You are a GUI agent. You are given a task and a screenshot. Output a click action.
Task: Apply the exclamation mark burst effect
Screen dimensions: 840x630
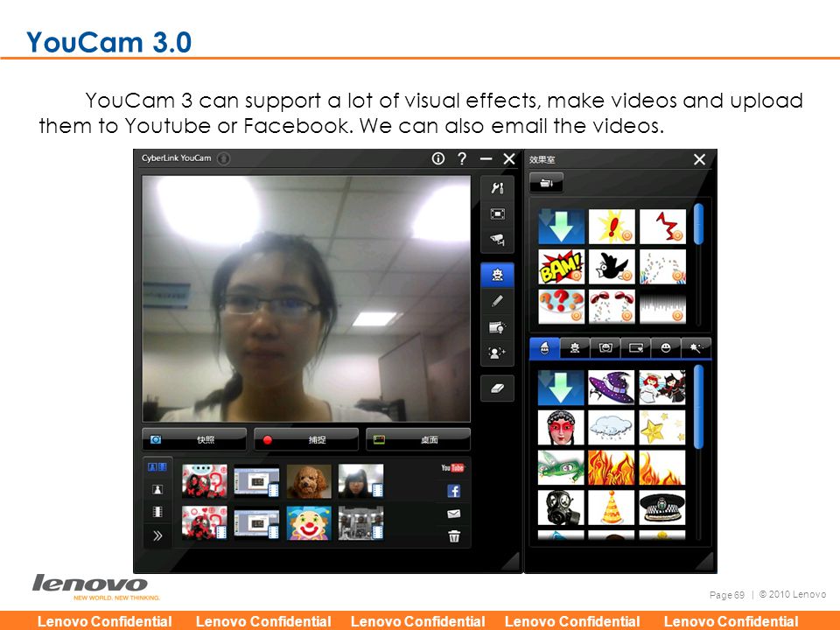coord(612,227)
